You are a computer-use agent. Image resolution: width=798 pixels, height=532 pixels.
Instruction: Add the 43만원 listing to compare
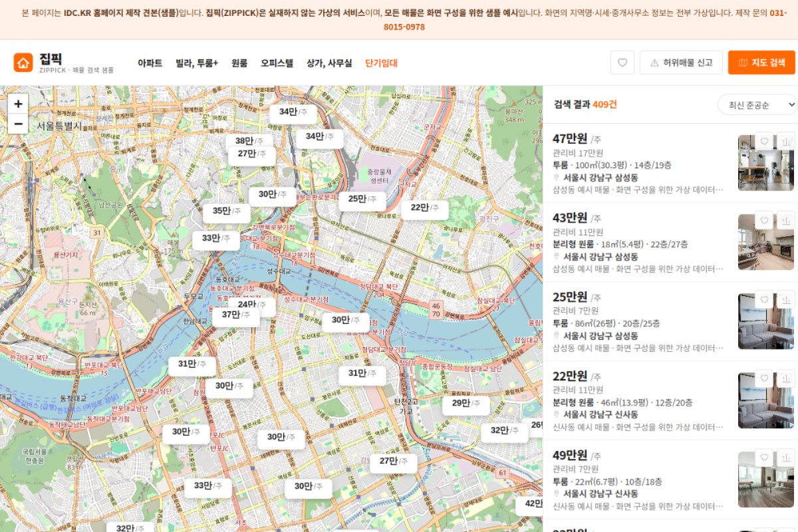point(785,221)
